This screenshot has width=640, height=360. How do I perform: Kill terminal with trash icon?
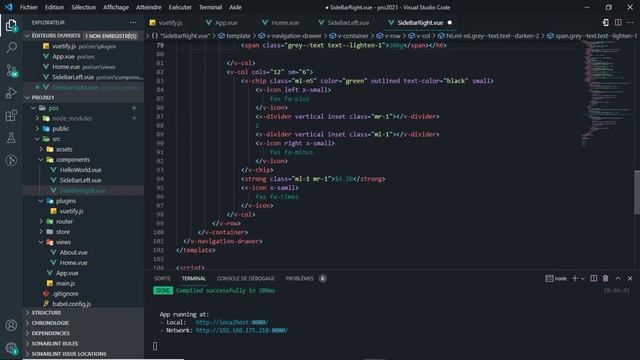(606, 278)
